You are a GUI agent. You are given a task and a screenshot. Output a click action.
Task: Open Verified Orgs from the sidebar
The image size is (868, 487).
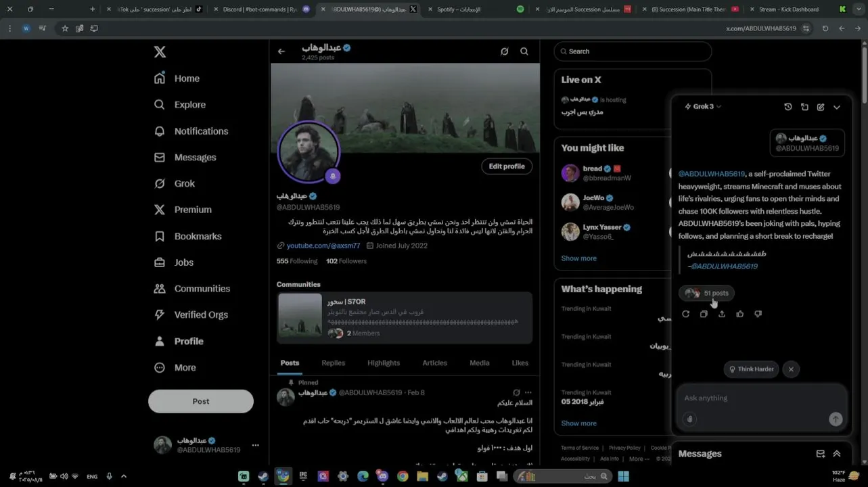(191, 315)
